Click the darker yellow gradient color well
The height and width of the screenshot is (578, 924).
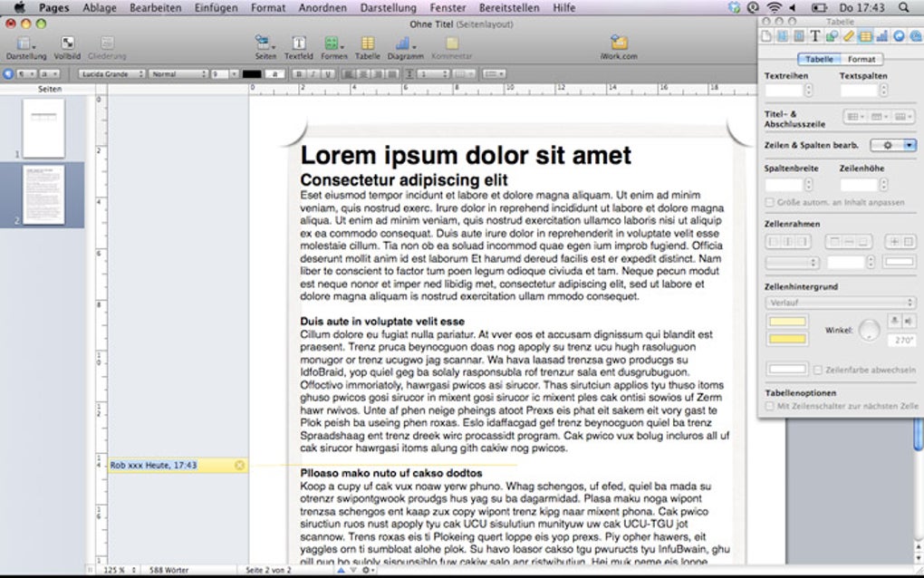[x=787, y=339]
